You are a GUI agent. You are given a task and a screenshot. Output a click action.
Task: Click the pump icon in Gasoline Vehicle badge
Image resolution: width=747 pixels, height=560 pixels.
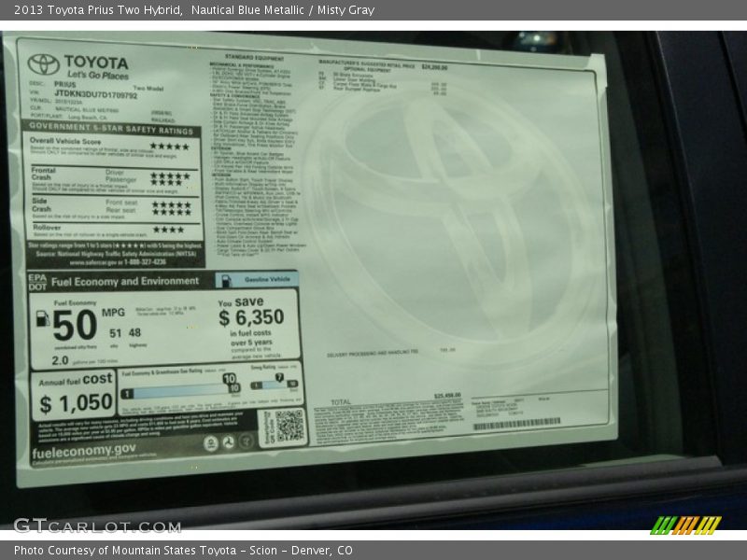pyautogui.click(x=227, y=281)
